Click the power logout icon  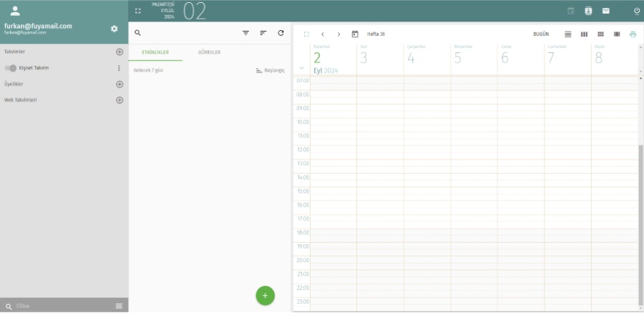click(637, 11)
